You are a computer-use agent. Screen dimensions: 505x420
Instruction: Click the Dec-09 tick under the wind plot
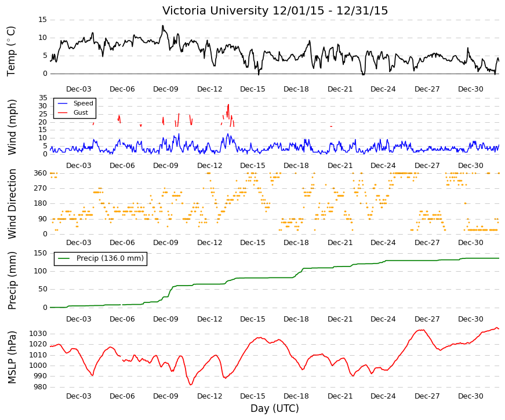[x=166, y=166]
